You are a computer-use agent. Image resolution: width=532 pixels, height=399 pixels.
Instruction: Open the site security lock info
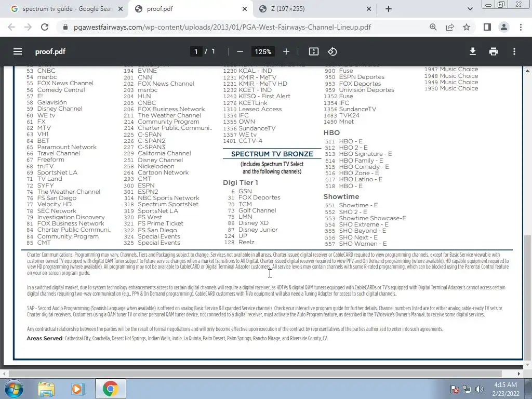pyautogui.click(x=65, y=27)
